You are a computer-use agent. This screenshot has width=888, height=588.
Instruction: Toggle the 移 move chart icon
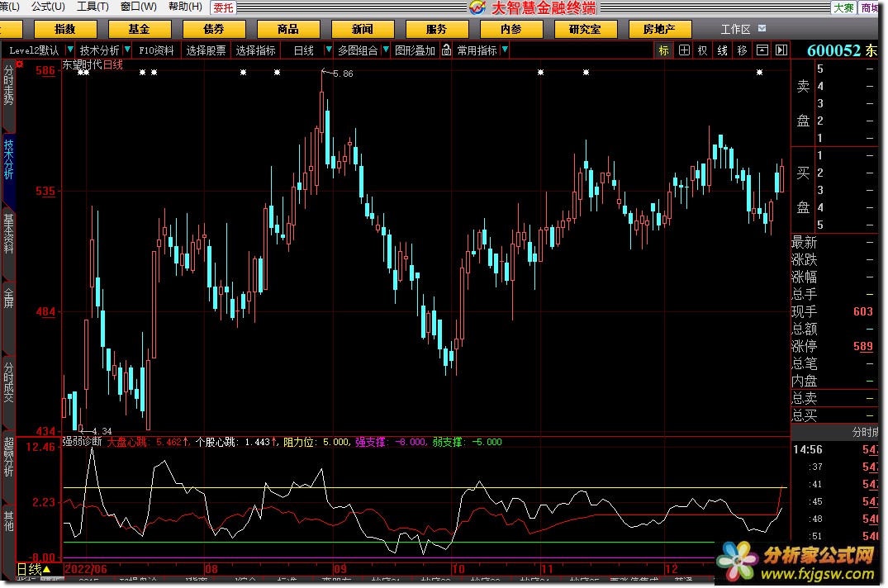pyautogui.click(x=743, y=50)
